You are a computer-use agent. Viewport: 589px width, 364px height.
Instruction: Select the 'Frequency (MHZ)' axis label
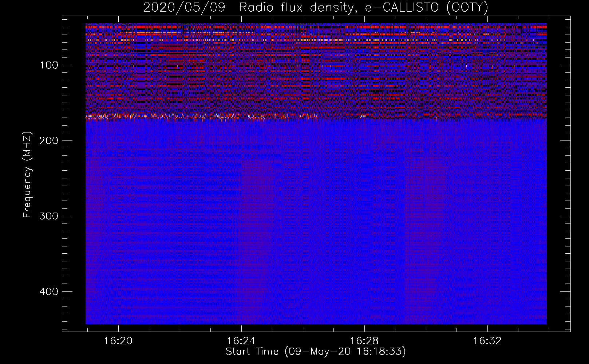point(27,175)
